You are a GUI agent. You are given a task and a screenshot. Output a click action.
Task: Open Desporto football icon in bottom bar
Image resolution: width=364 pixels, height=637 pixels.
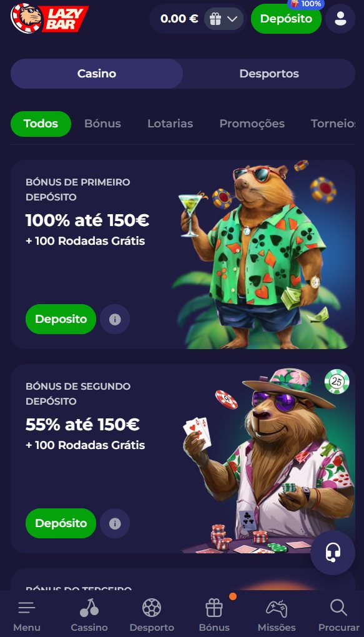pyautogui.click(x=152, y=608)
